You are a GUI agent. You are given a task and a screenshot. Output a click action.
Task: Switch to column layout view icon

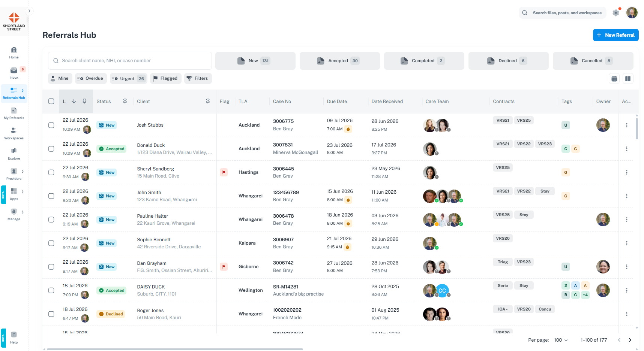(x=628, y=79)
